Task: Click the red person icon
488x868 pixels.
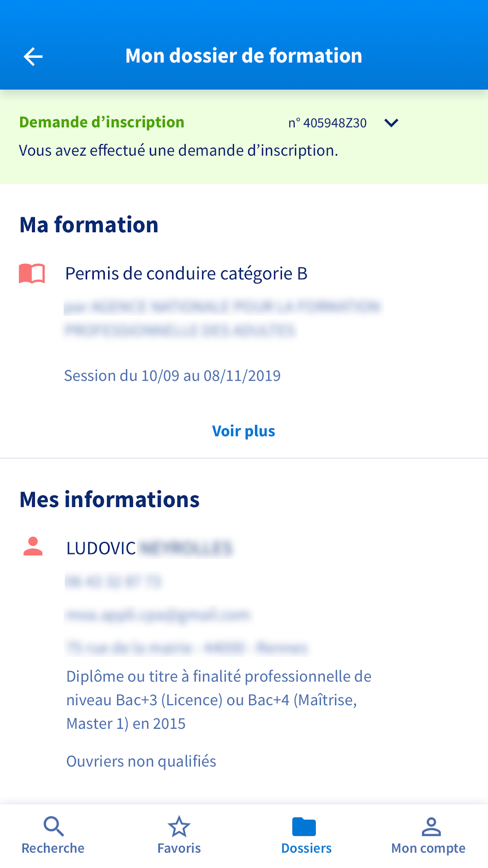Action: (x=33, y=547)
